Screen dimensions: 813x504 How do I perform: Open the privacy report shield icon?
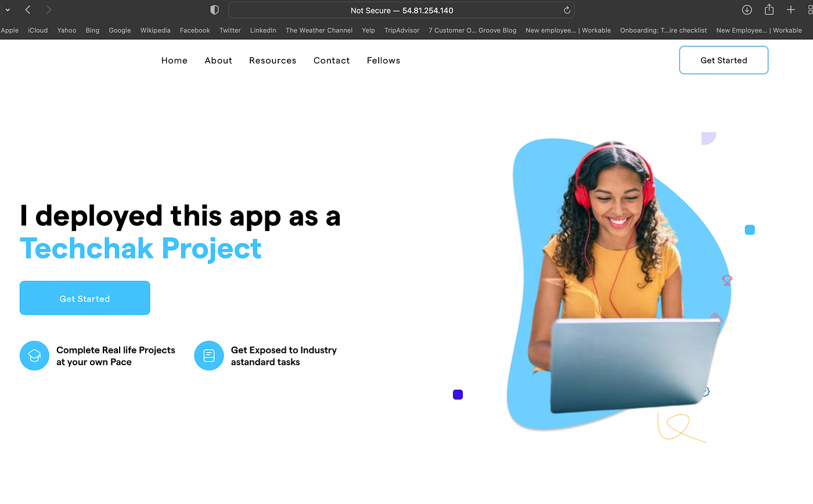[x=214, y=10]
